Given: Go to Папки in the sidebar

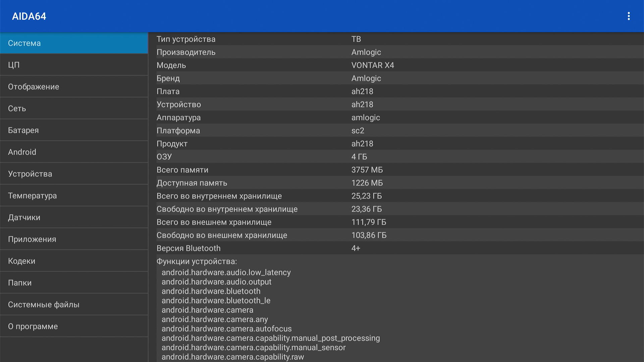Looking at the screenshot, I should click(74, 283).
